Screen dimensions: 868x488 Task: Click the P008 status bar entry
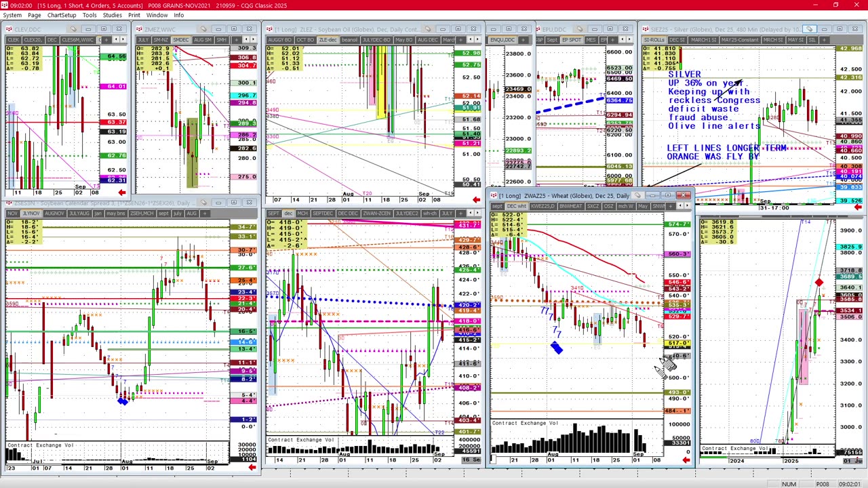pyautogui.click(x=822, y=484)
